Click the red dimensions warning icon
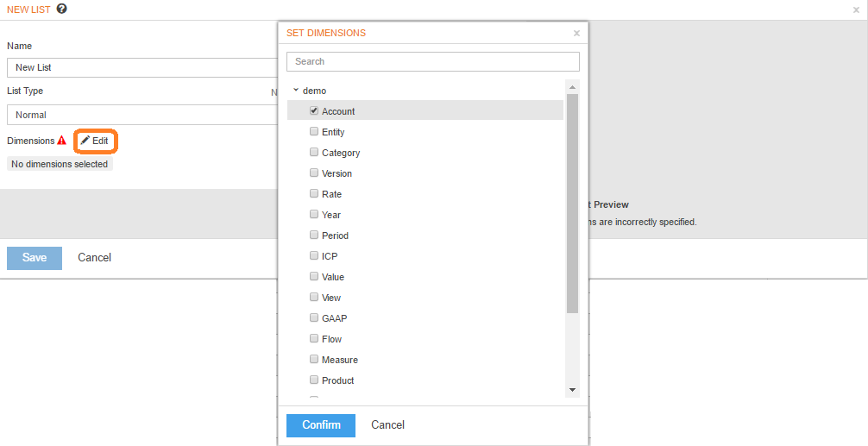Image resolution: width=868 pixels, height=446 pixels. (x=61, y=141)
